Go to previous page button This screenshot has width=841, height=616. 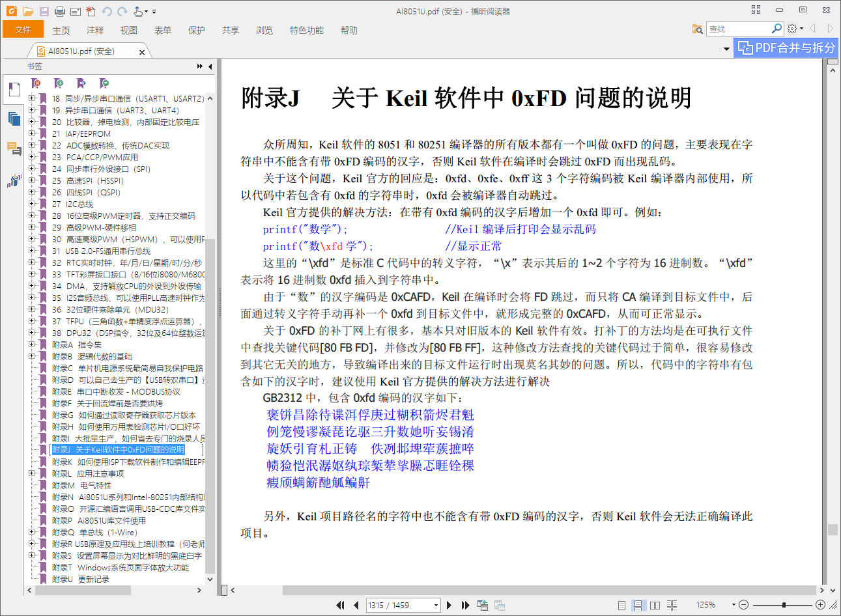coord(356,605)
